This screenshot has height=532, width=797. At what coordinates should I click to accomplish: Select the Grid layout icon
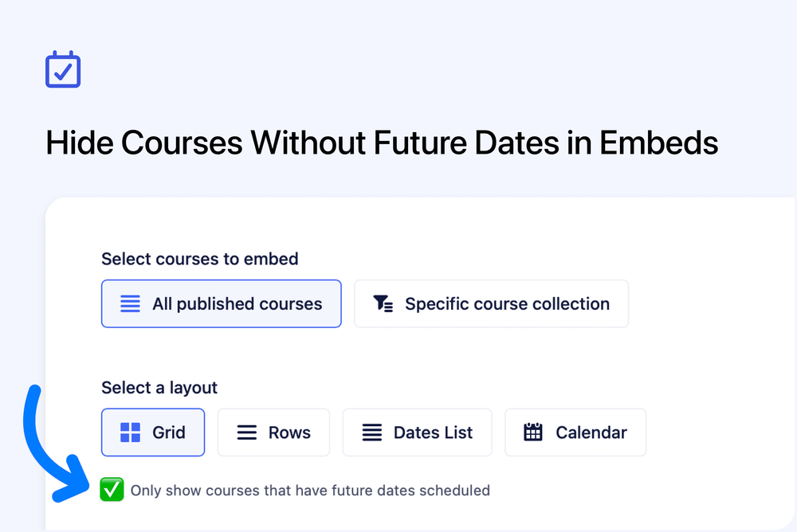tap(129, 432)
